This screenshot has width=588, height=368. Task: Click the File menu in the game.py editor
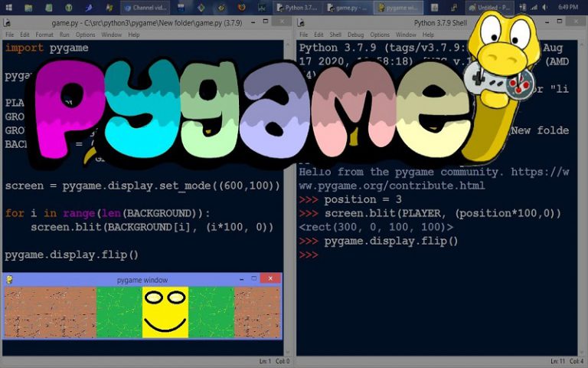pyautogui.click(x=10, y=34)
